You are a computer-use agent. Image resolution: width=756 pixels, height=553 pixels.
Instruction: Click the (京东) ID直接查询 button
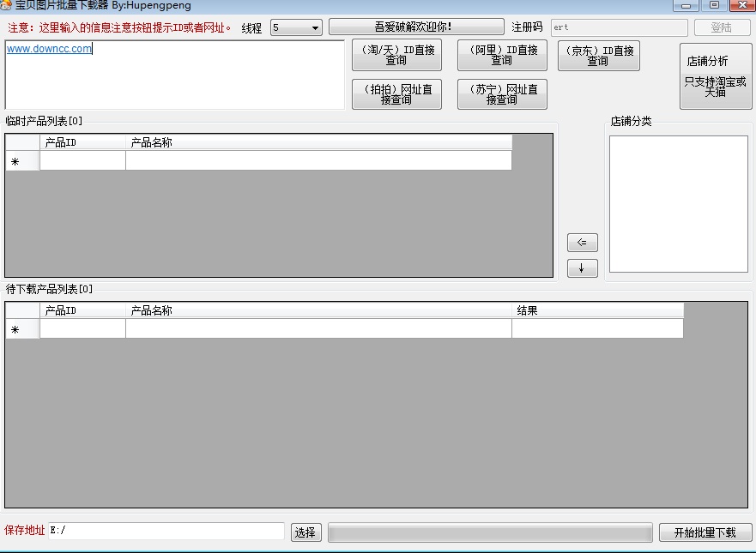598,56
